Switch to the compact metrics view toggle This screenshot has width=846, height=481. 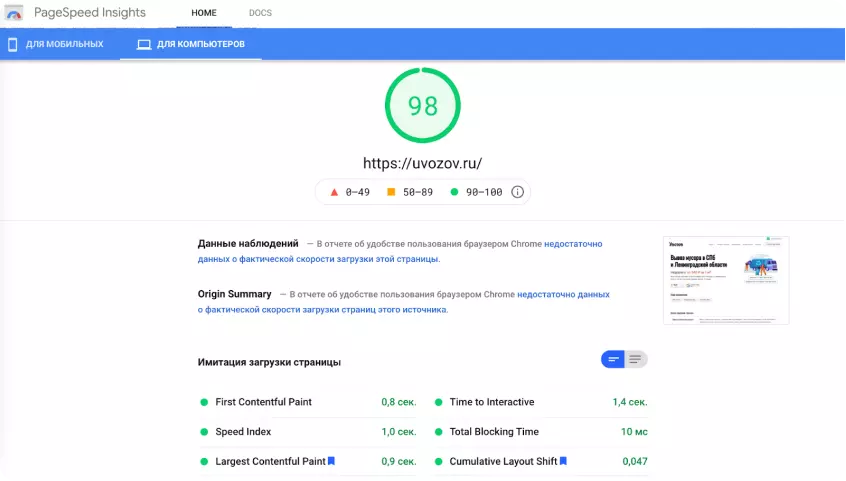(x=613, y=359)
